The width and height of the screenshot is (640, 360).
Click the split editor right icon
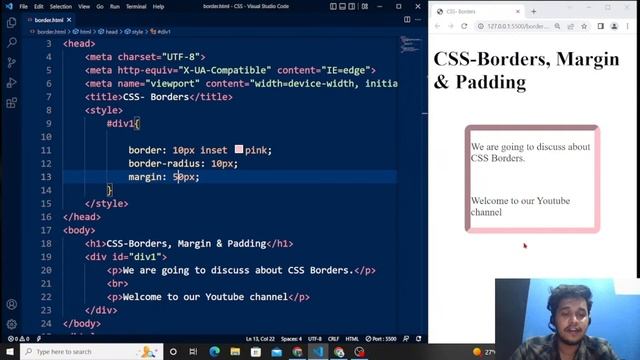tap(407, 20)
